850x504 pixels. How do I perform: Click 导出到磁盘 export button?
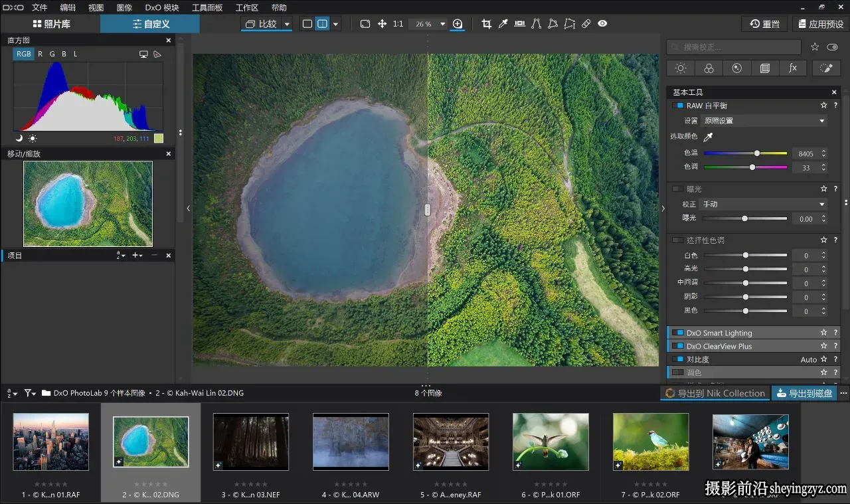point(804,393)
